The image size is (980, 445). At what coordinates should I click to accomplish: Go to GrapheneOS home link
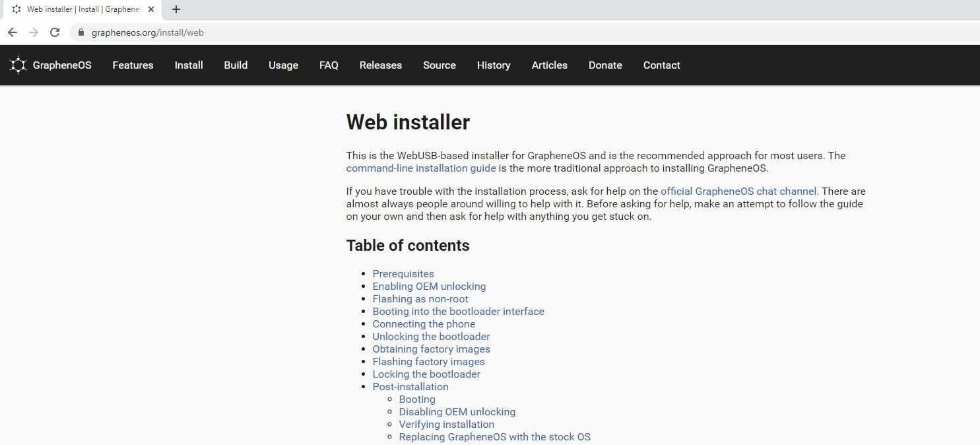(x=62, y=65)
